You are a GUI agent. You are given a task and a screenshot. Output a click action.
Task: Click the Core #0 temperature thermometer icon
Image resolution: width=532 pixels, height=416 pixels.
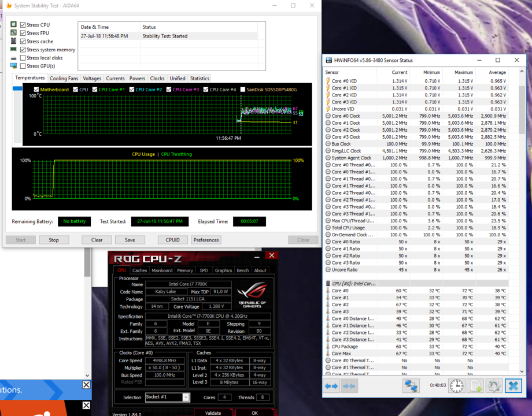pyautogui.click(x=328, y=291)
